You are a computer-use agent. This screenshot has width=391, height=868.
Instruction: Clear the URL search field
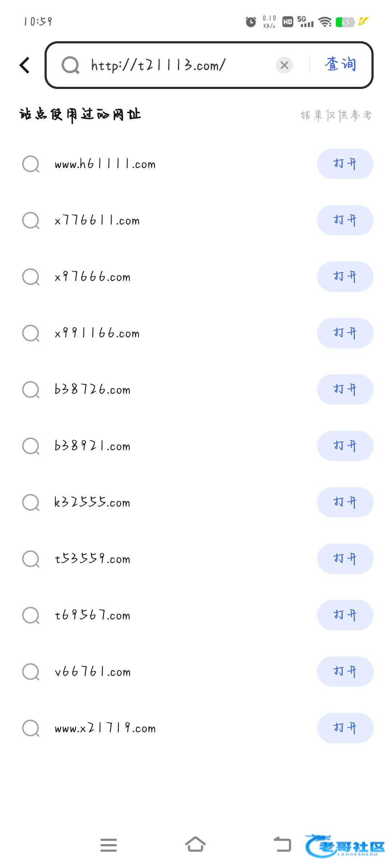pos(284,65)
